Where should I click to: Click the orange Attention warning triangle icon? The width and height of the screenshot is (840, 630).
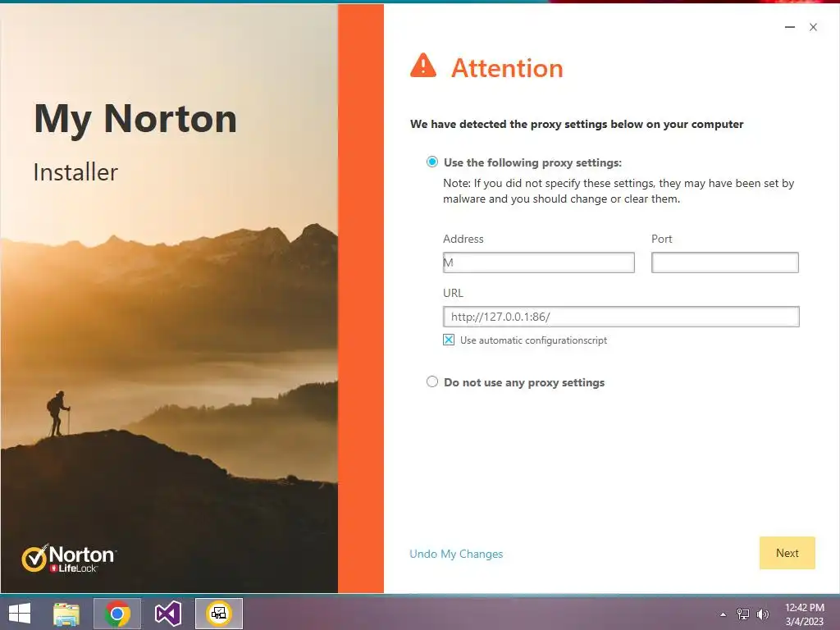[x=423, y=66]
